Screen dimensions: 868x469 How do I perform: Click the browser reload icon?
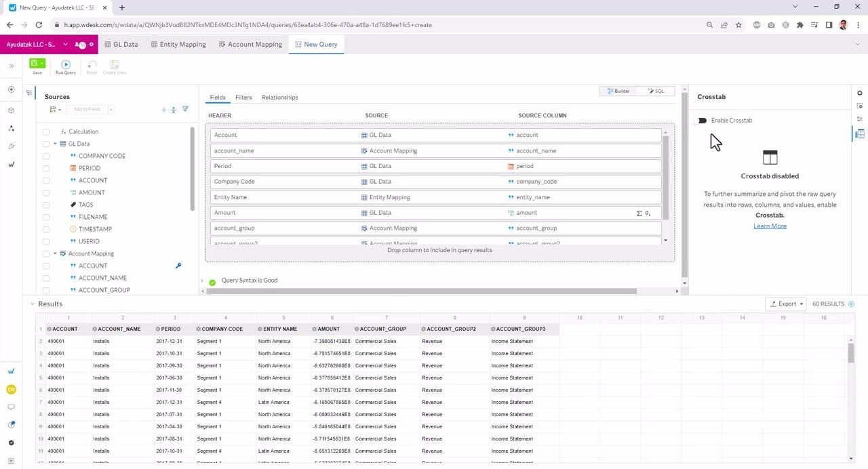[39, 25]
